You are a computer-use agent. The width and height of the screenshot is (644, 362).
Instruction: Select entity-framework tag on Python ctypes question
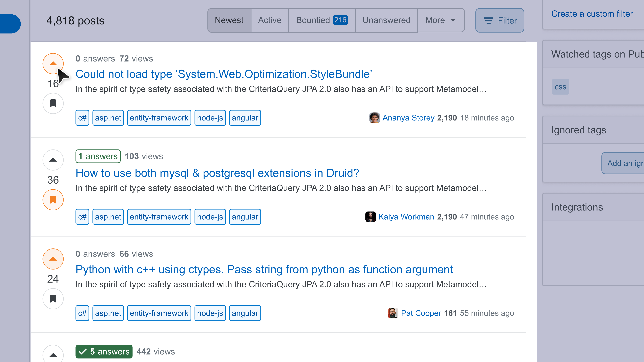[x=159, y=313]
